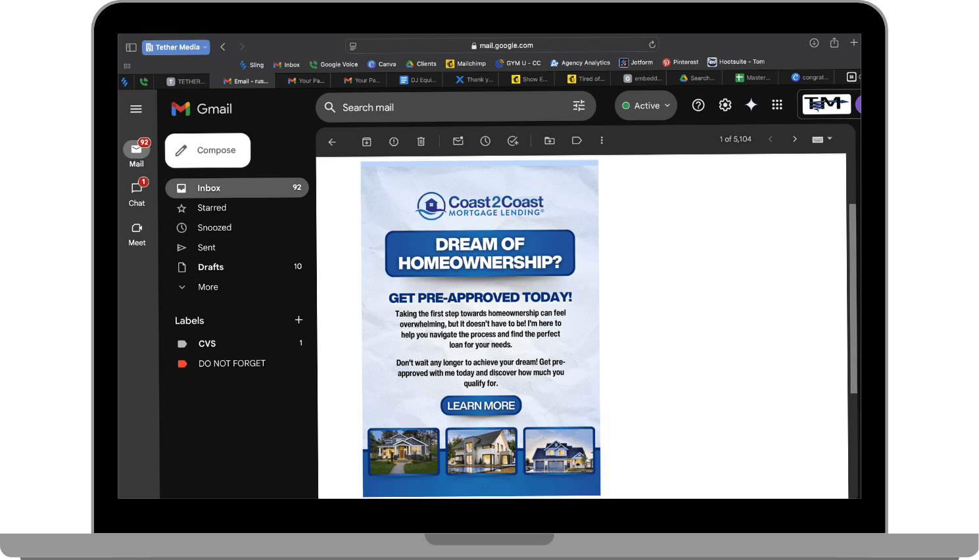The image size is (979, 560).
Task: Expand More in the folder list
Action: 208,287
